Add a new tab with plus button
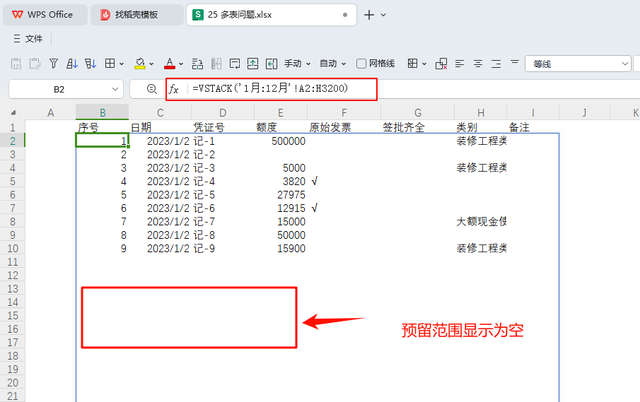 click(x=369, y=15)
